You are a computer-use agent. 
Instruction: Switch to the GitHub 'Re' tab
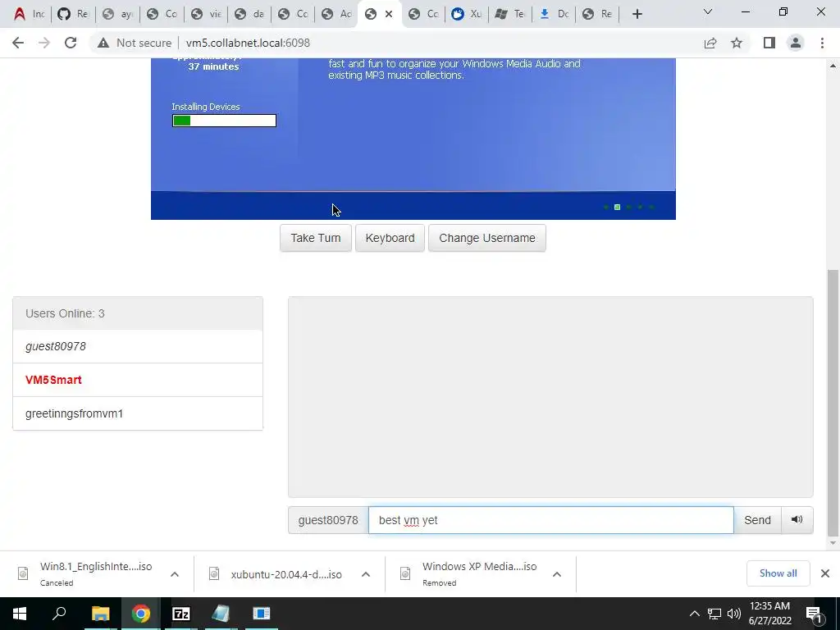pos(73,14)
